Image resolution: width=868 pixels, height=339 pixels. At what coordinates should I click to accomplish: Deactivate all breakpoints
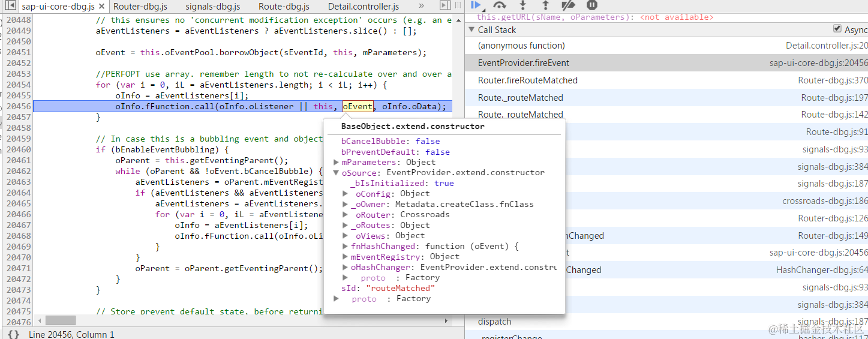568,5
